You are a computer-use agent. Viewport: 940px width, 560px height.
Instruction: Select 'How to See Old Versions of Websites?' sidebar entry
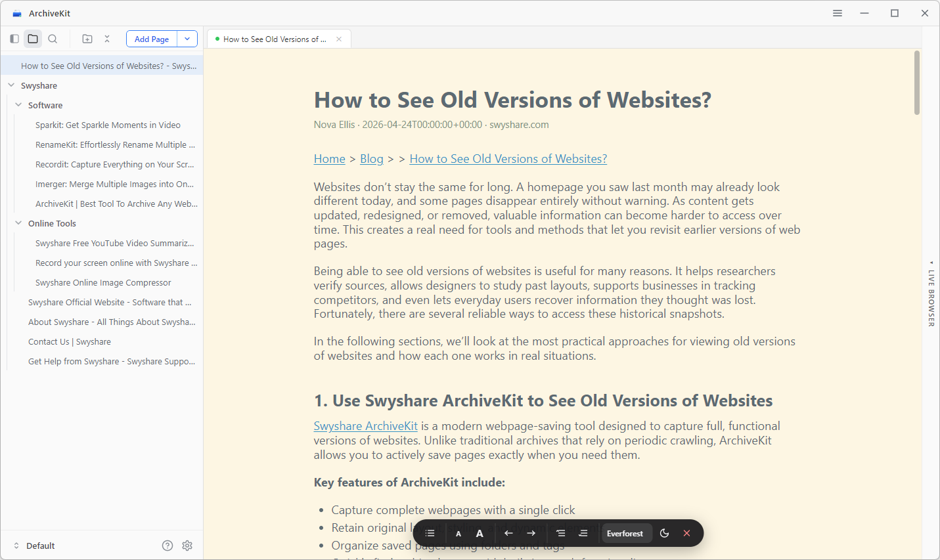click(102, 66)
